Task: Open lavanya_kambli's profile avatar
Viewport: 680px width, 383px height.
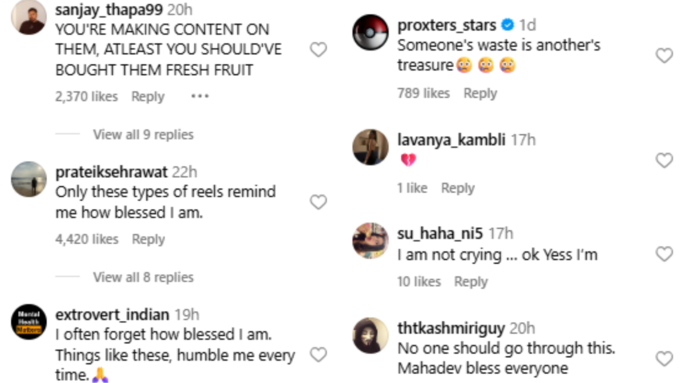Action: coord(370,147)
